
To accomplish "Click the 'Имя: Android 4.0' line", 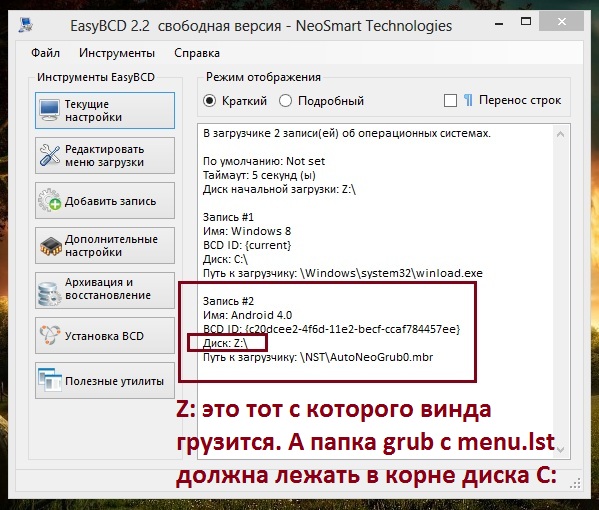I will coord(247,315).
